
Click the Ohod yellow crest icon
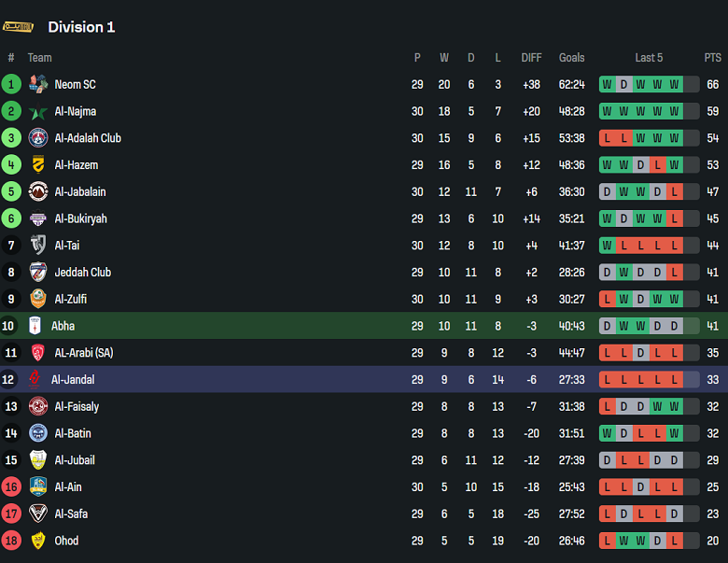(38, 541)
